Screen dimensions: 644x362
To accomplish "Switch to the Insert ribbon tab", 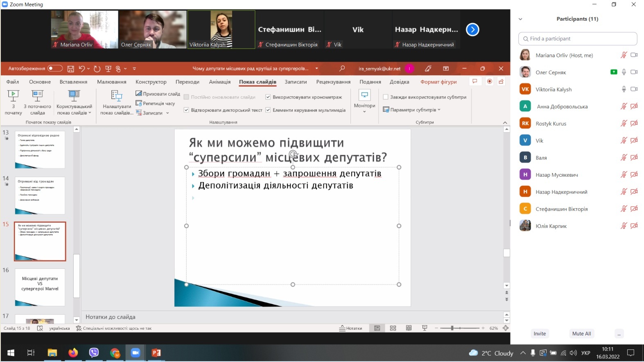I will click(x=73, y=82).
